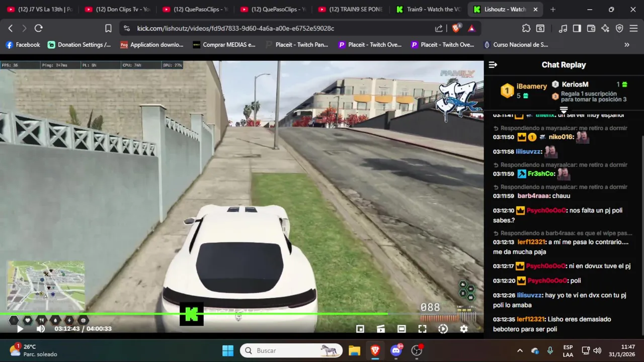Open the browser main hamburger menu

[x=633, y=29]
